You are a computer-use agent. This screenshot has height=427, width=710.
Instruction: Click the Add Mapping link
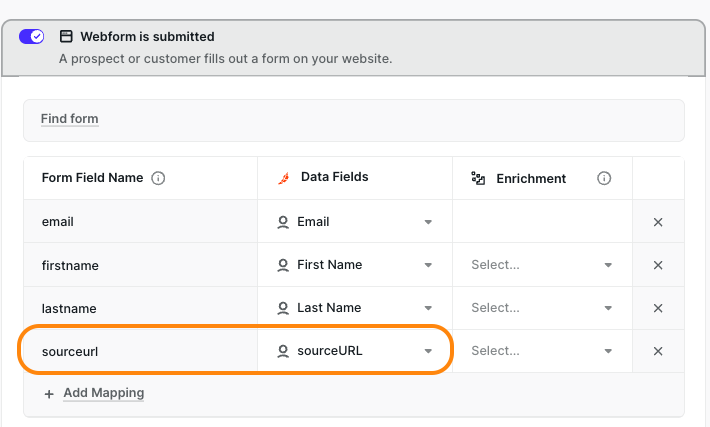pyautogui.click(x=103, y=393)
